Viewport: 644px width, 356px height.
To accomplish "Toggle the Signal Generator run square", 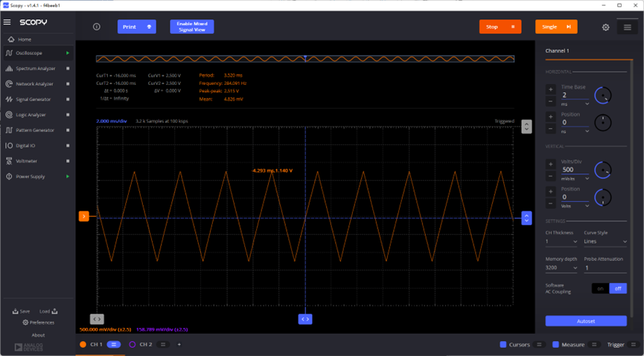I will pyautogui.click(x=68, y=100).
